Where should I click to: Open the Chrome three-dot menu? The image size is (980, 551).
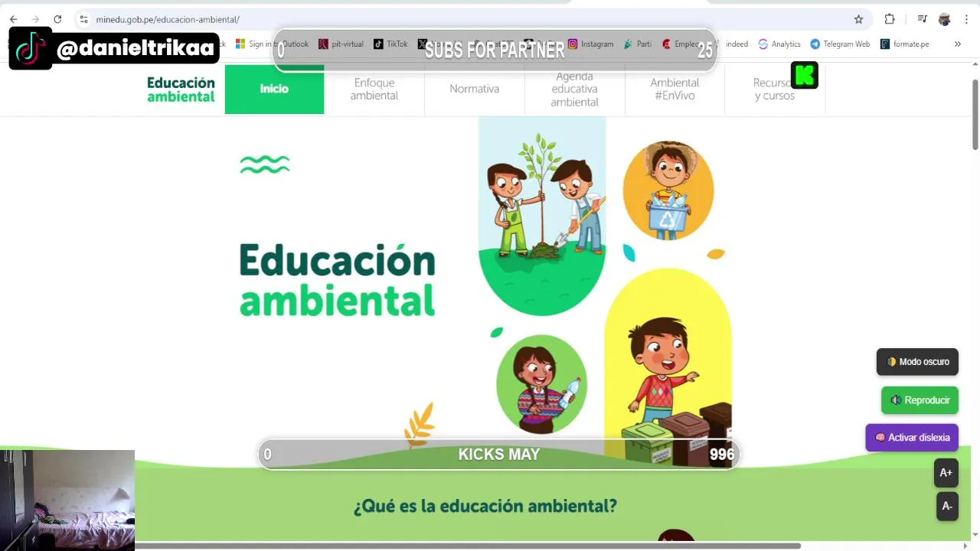click(x=966, y=19)
